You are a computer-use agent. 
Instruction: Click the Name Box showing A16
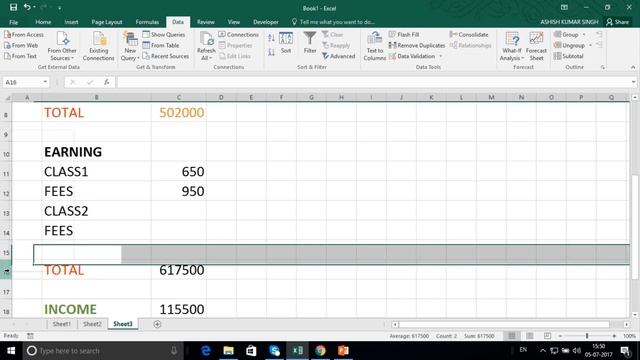pos(25,82)
